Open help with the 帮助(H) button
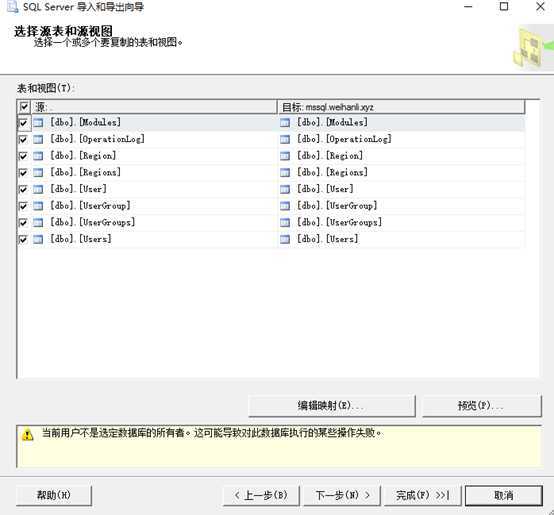554x515 pixels. coord(54,495)
